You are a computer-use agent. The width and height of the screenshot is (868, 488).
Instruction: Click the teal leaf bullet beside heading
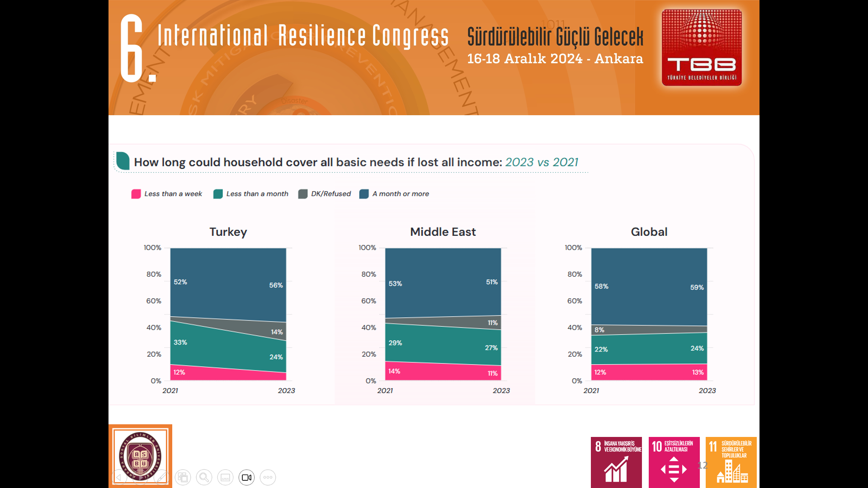coord(123,161)
